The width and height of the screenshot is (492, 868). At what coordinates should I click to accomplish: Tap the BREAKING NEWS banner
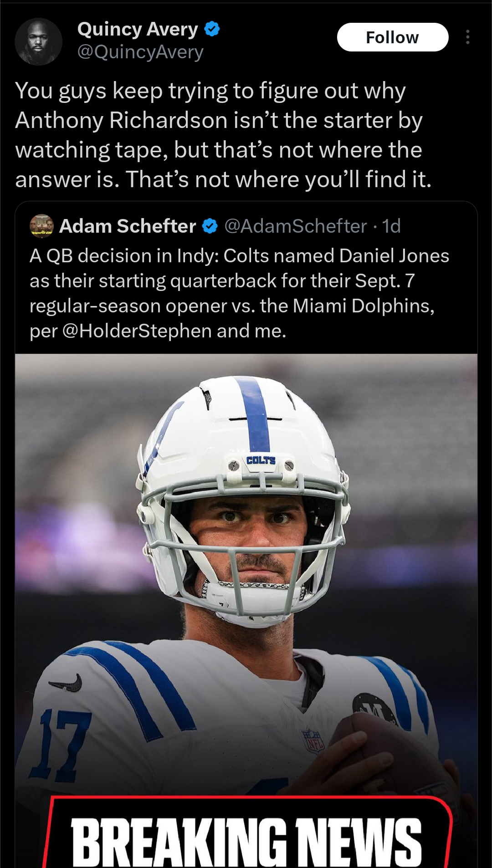coord(246,840)
